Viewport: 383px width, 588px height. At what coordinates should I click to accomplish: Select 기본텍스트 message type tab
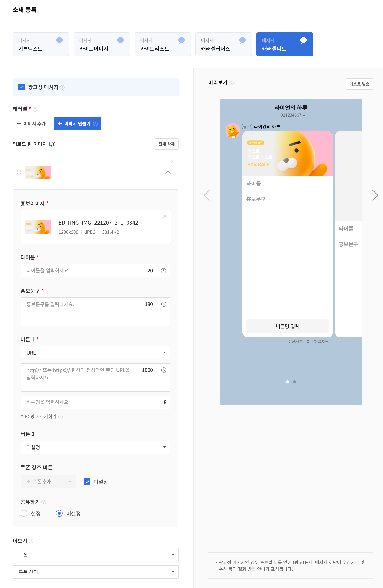(41, 44)
